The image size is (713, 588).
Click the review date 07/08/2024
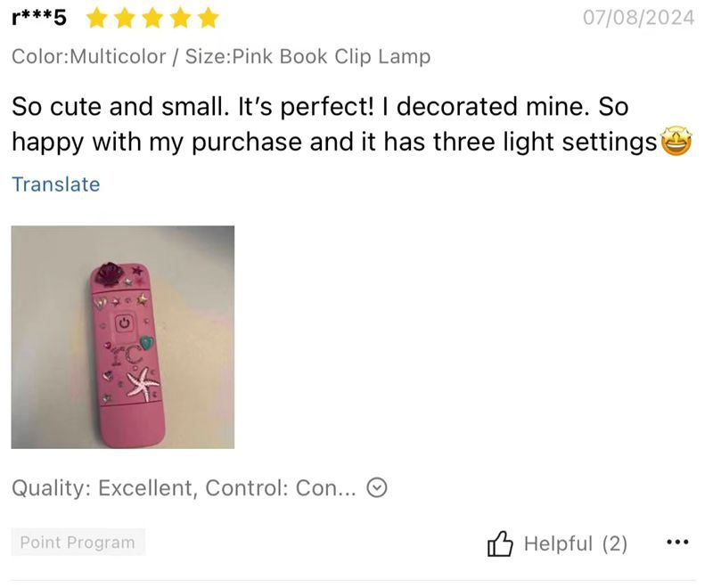637,18
